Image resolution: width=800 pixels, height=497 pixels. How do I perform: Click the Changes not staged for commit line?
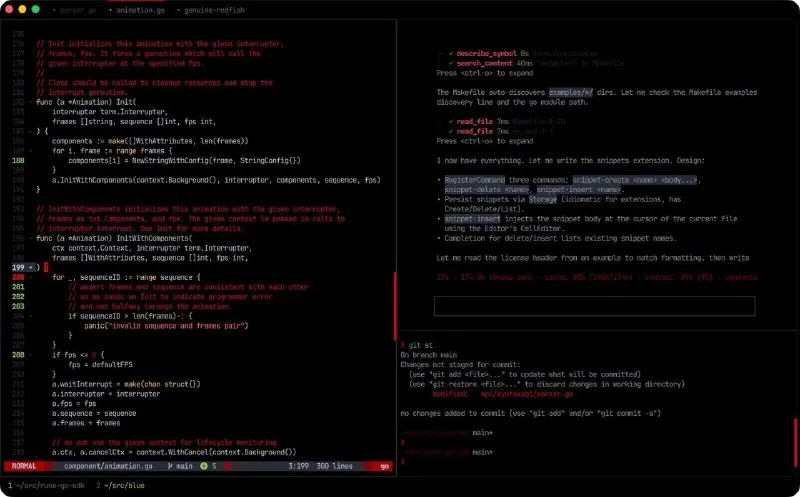point(460,364)
